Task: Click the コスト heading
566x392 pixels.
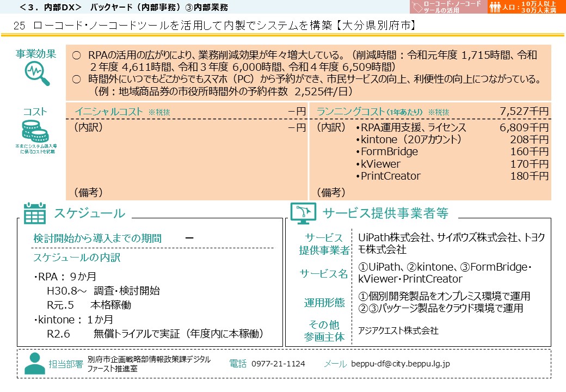Action: (35, 112)
